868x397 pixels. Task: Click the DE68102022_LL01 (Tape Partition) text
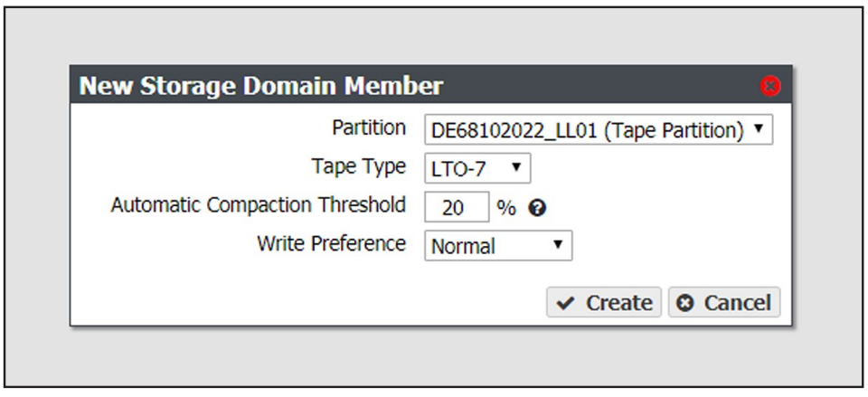(x=588, y=130)
